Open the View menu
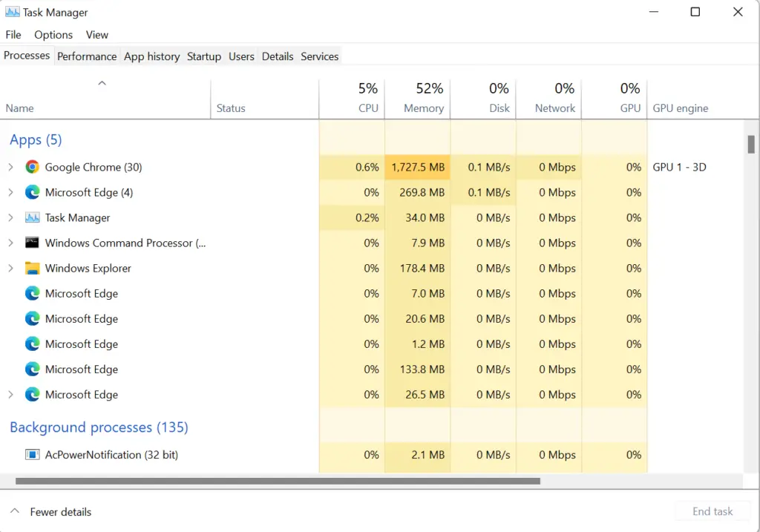The width and height of the screenshot is (760, 532). click(x=97, y=35)
